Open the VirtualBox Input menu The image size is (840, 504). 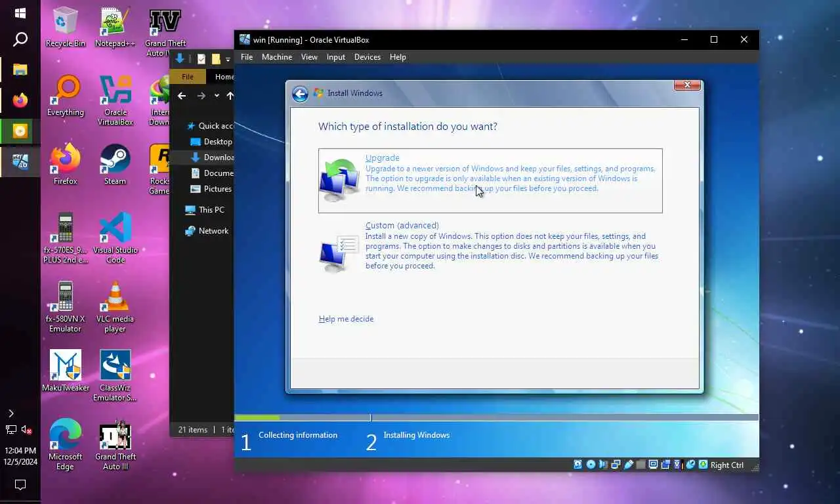[x=336, y=57]
